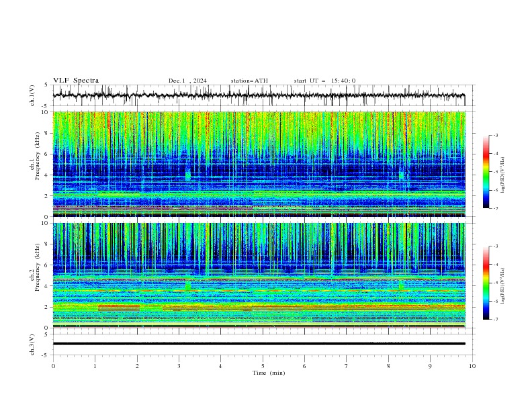
Task: Click time axis tick label "7"
Action: (x=347, y=366)
